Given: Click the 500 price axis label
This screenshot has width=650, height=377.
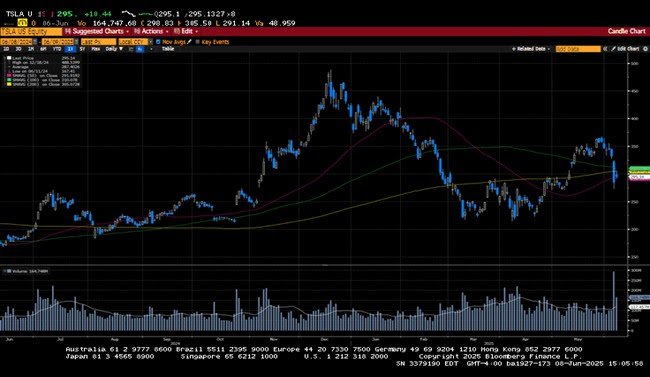Looking at the screenshot, I should point(634,63).
